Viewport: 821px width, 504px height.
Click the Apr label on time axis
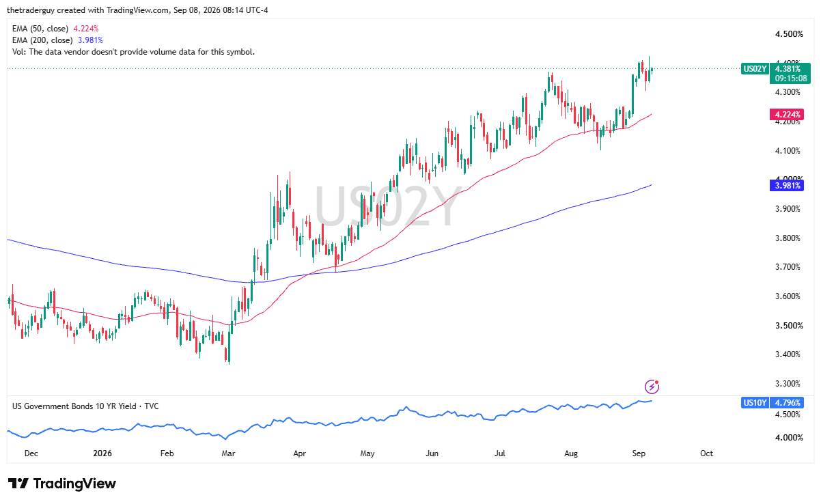click(298, 453)
